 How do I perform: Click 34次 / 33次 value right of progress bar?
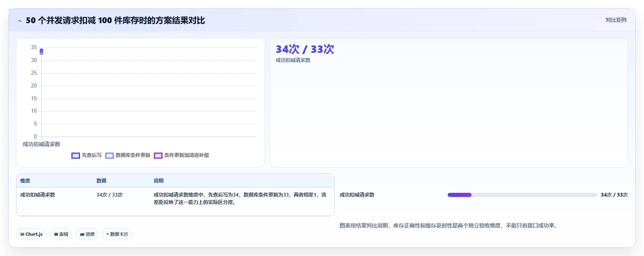coord(614,195)
